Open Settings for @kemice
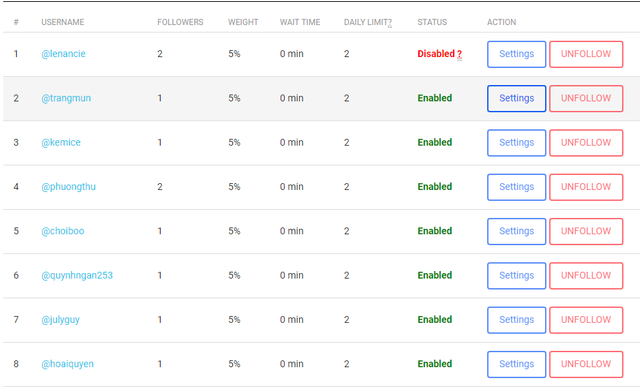 (516, 143)
